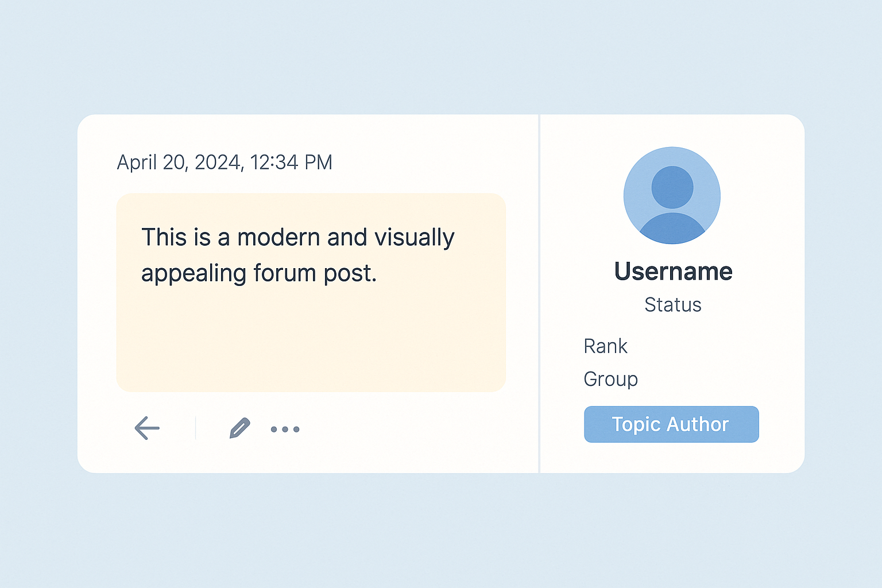Click the Status text under Username

[672, 305]
